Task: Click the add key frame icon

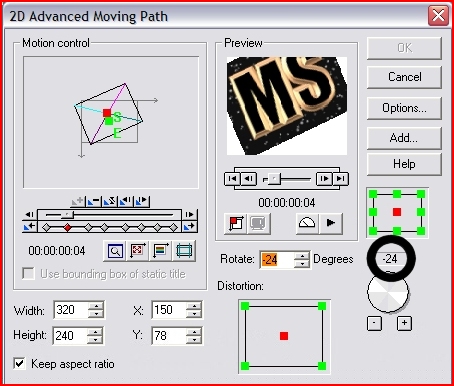Action: point(78,201)
